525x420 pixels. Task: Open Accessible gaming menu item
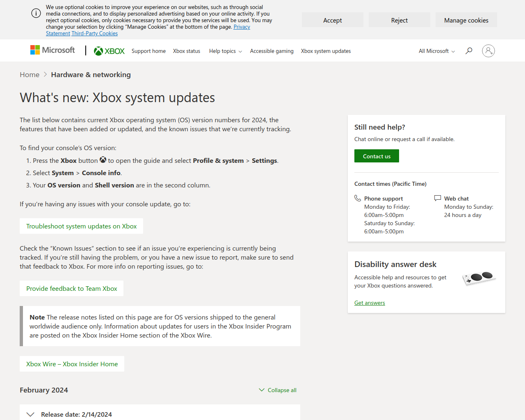coord(272,51)
